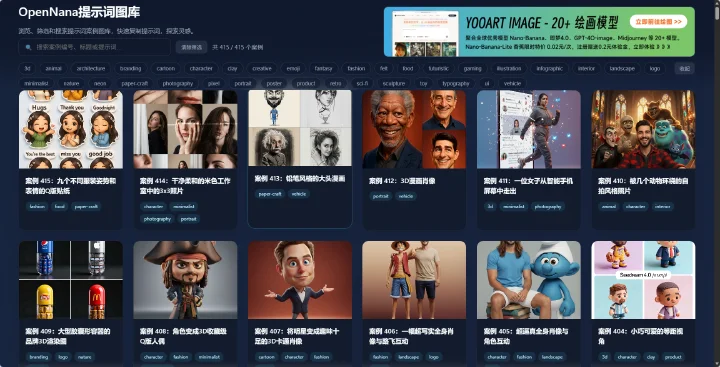The width and height of the screenshot is (720, 367).
Task: Open the YOOART IMAGE advertisement banner
Action: point(539,32)
